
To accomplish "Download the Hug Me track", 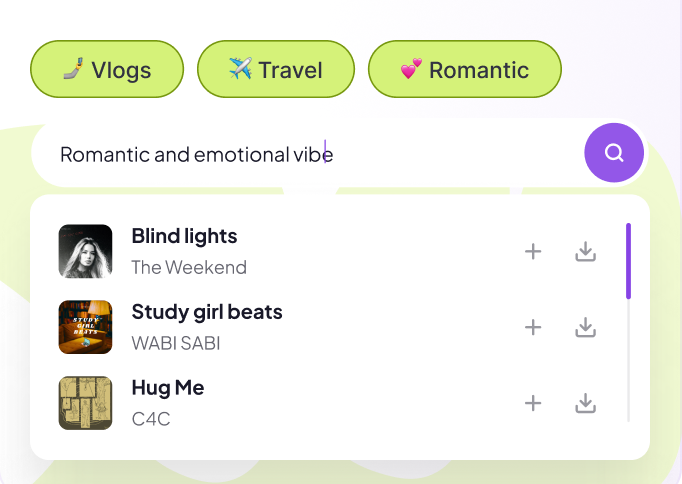I will [x=586, y=403].
